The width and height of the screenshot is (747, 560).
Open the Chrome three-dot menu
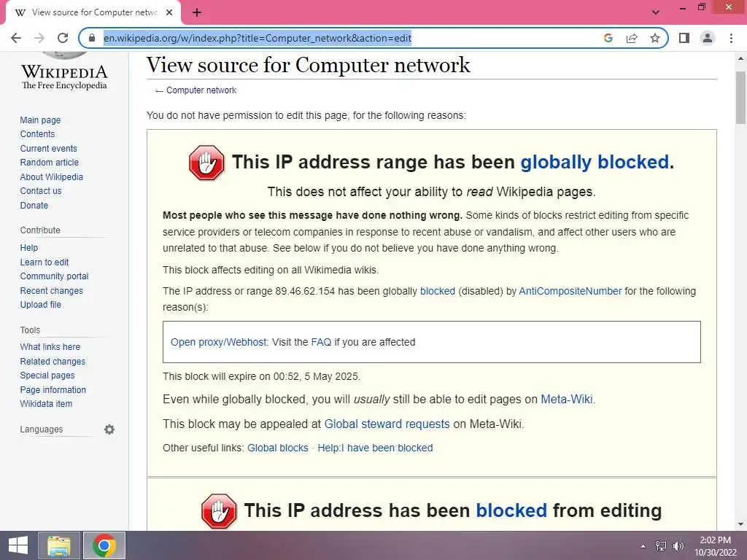click(x=731, y=38)
